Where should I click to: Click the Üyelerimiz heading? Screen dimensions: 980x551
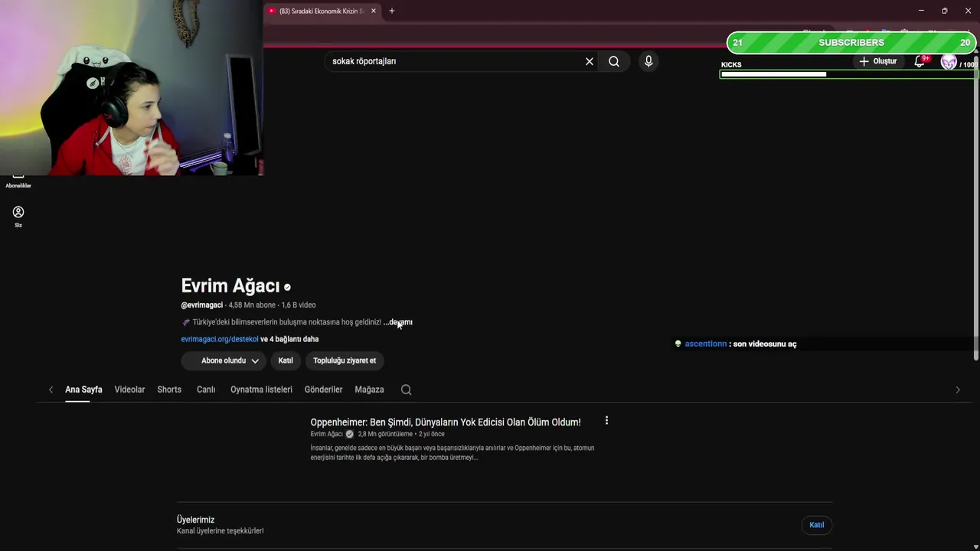pos(196,520)
